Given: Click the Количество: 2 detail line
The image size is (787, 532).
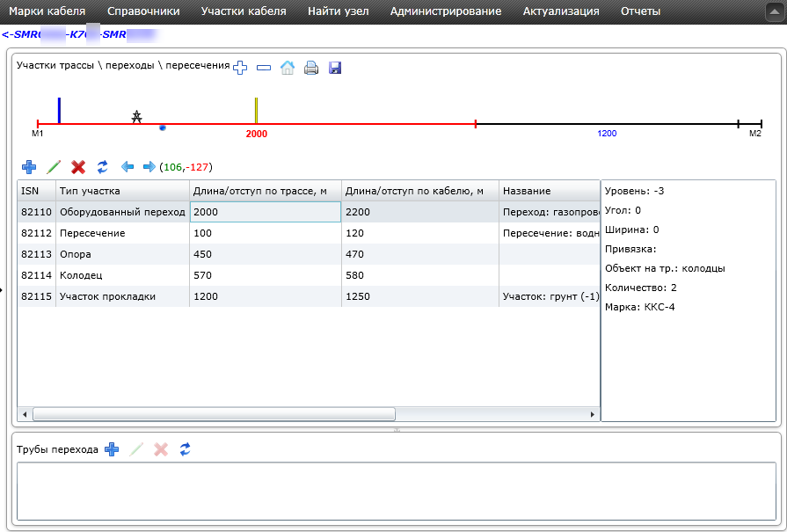Looking at the screenshot, I should click(641, 288).
